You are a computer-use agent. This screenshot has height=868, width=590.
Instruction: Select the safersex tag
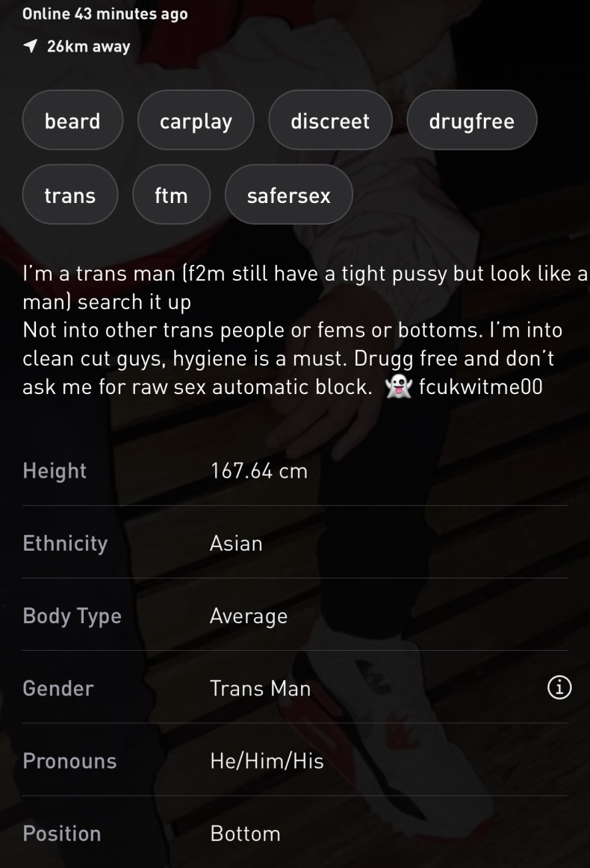click(288, 196)
